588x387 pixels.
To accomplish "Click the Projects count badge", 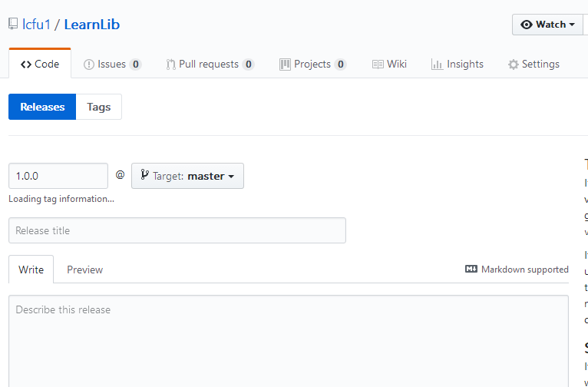I will [341, 64].
